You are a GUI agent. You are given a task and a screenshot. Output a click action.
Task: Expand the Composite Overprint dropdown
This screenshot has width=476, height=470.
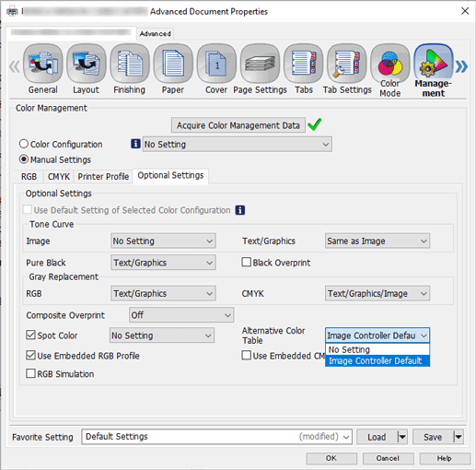tap(181, 315)
